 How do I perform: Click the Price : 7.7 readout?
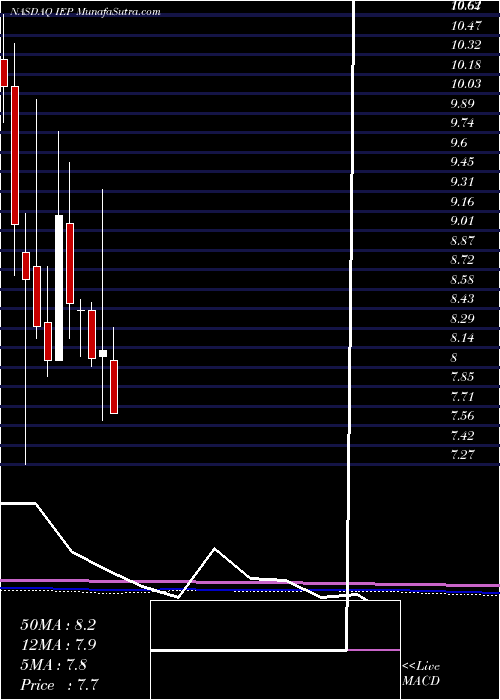tap(59, 685)
